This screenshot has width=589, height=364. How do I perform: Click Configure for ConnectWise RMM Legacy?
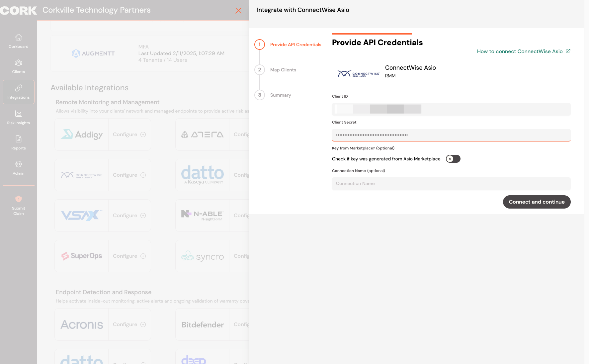(x=129, y=175)
